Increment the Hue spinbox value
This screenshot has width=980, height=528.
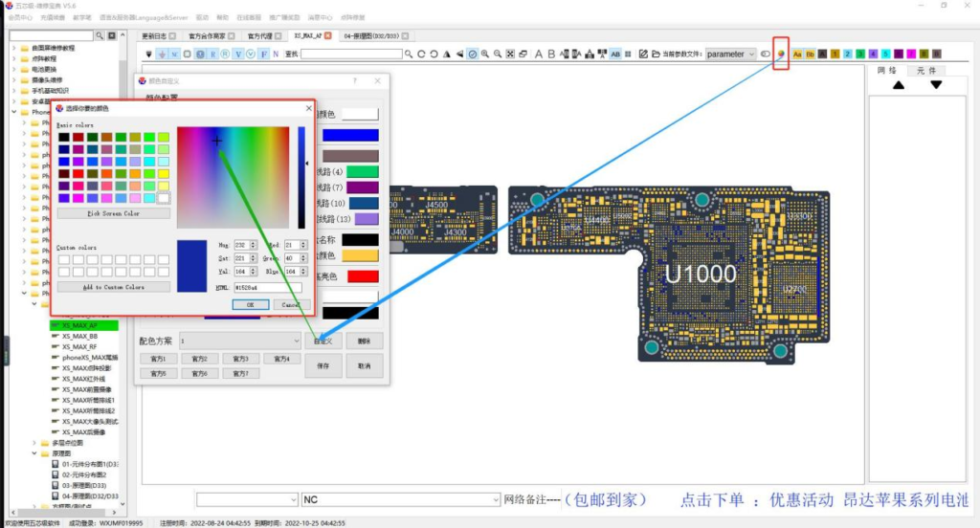pyautogui.click(x=253, y=242)
